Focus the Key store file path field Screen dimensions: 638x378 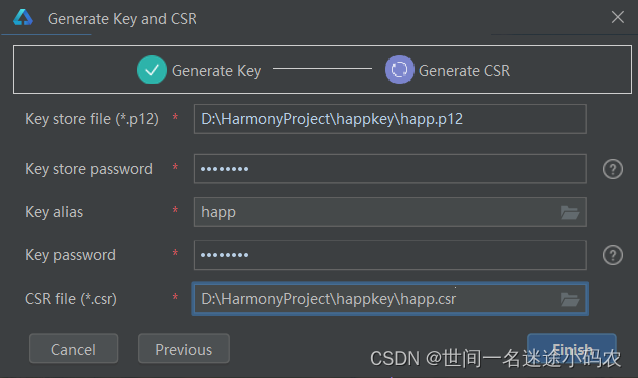point(390,119)
